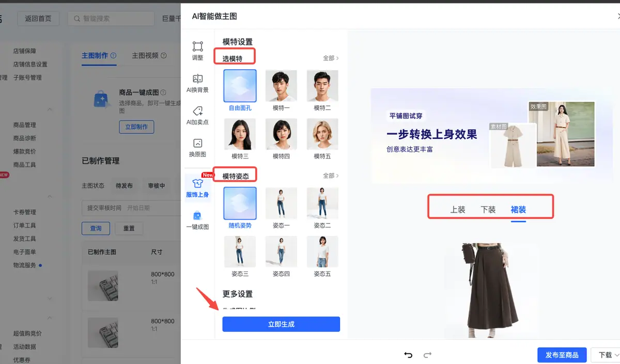This screenshot has width=620, height=364.
Task: Open 商品诊断 in the sidebar
Action: tap(25, 138)
